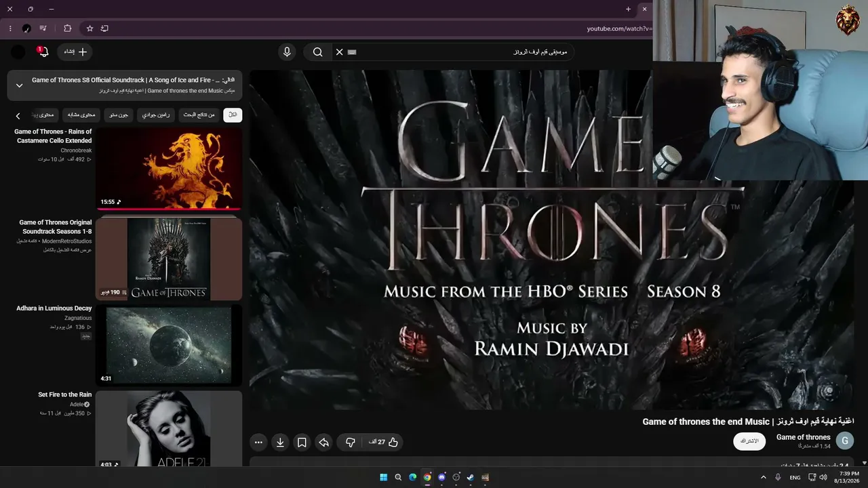Open a new browser tab

[x=628, y=9]
